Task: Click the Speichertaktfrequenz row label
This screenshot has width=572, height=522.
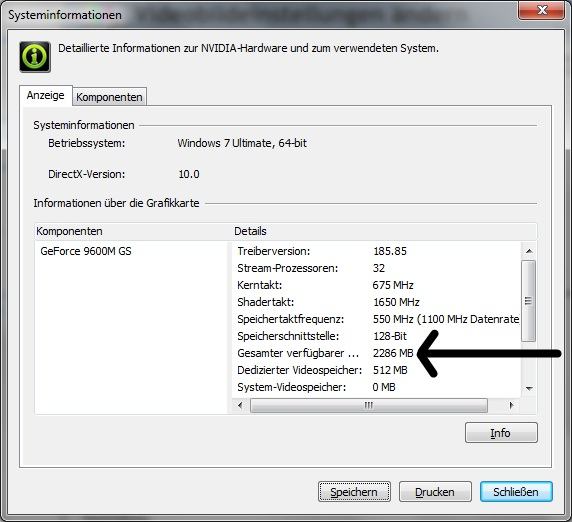Action: coord(290,319)
